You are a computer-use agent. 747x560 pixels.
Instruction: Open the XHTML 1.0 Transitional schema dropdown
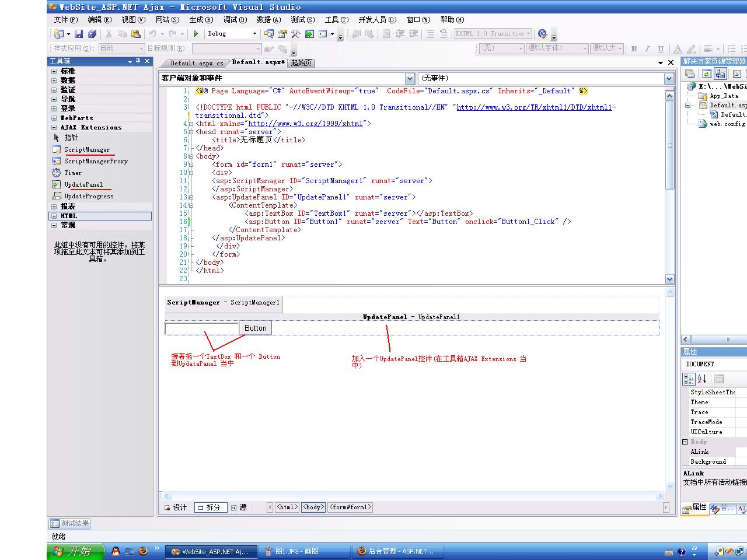529,34
